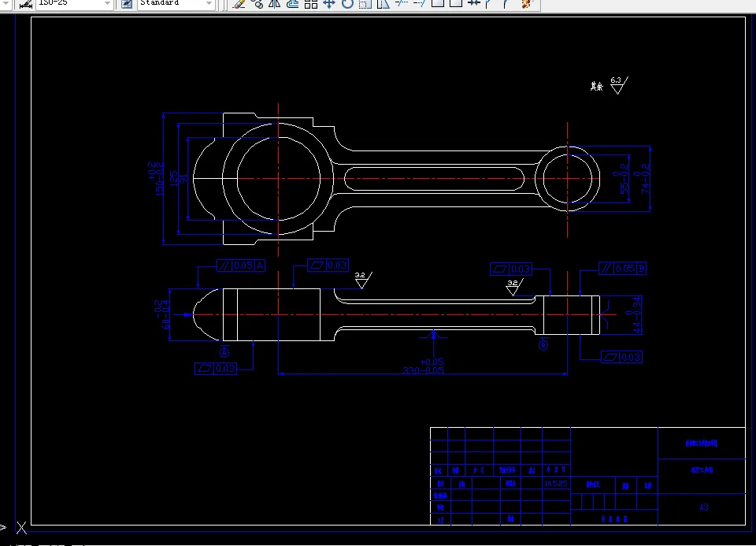Select the Offset tool
This screenshot has height=546, width=756.
coord(293,4)
